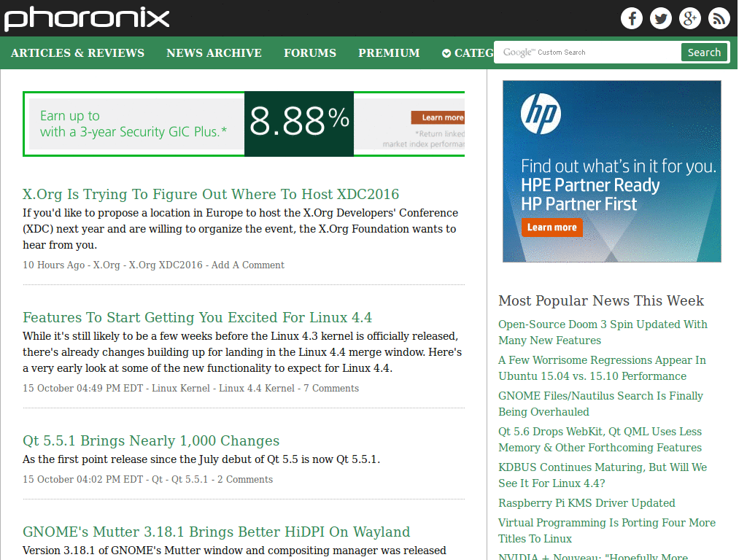Click '15 October 04:49 PM EDT' timestamp

[83, 388]
